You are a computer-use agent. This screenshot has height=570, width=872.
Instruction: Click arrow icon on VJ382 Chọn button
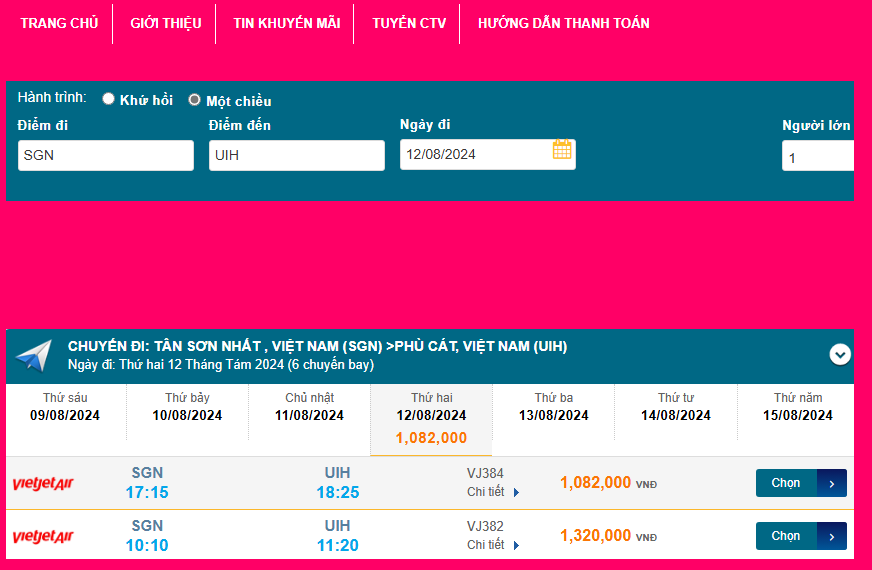pyautogui.click(x=832, y=536)
